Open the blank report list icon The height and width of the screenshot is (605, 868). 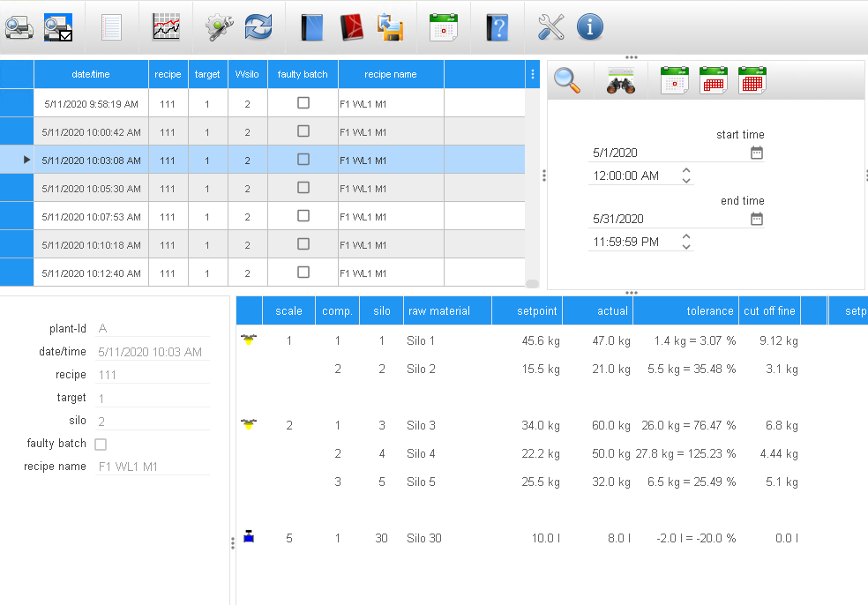(x=111, y=27)
